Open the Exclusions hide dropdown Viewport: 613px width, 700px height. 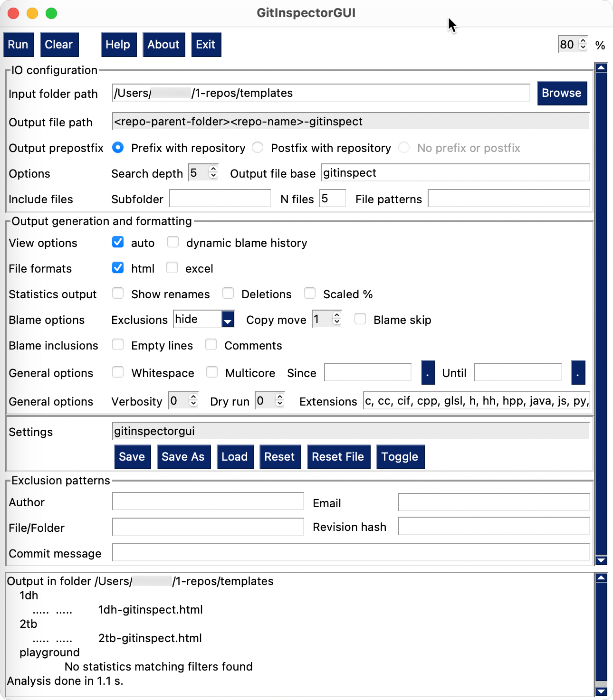[228, 319]
